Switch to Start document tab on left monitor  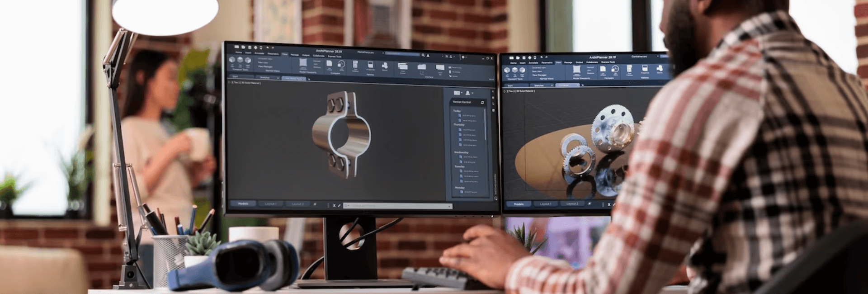pyautogui.click(x=241, y=76)
